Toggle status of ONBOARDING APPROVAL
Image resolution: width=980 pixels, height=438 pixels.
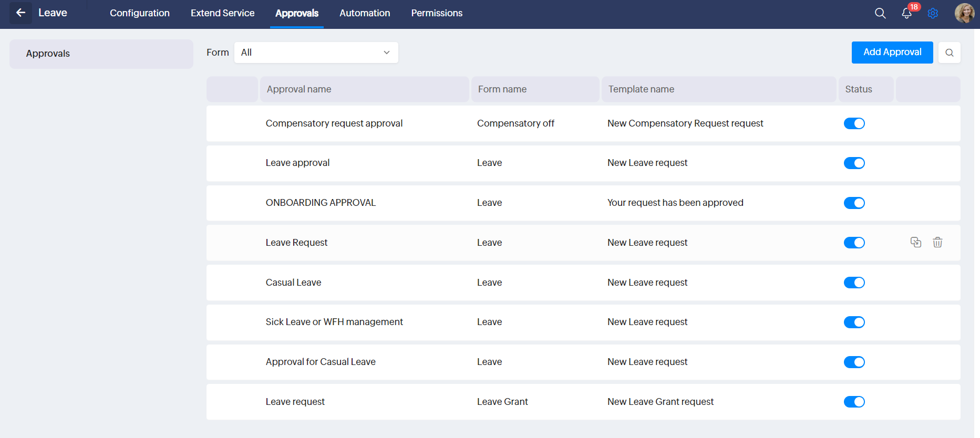point(854,203)
